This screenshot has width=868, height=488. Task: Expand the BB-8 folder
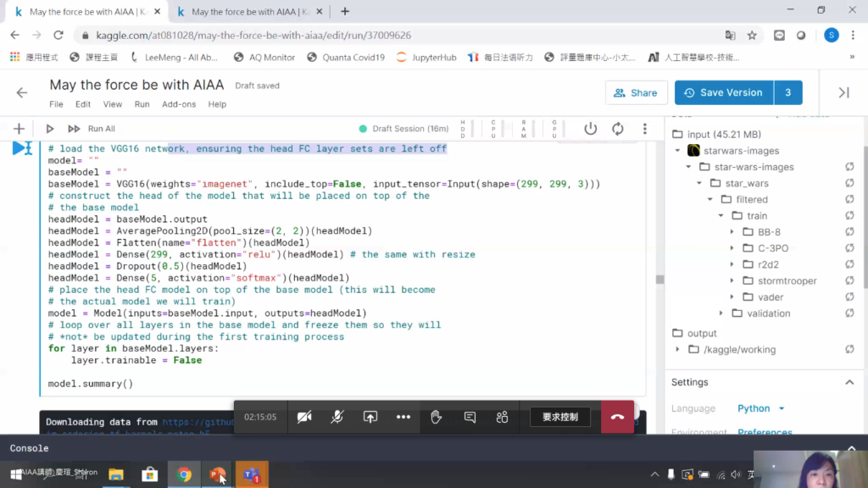[732, 232]
